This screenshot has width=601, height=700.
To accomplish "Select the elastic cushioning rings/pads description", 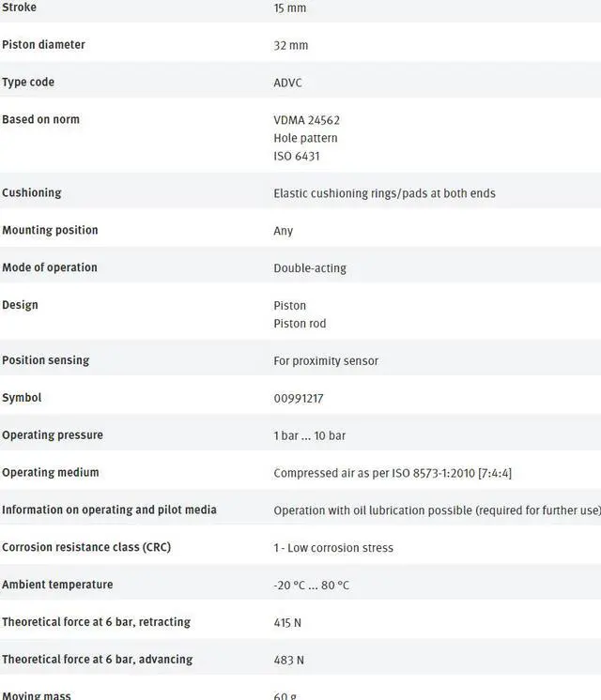I will [384, 193].
